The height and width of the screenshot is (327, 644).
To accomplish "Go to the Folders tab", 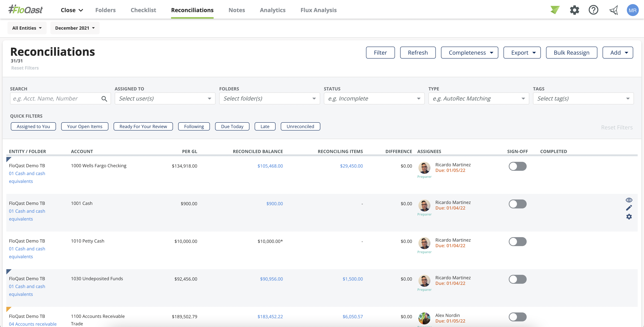I will [106, 10].
